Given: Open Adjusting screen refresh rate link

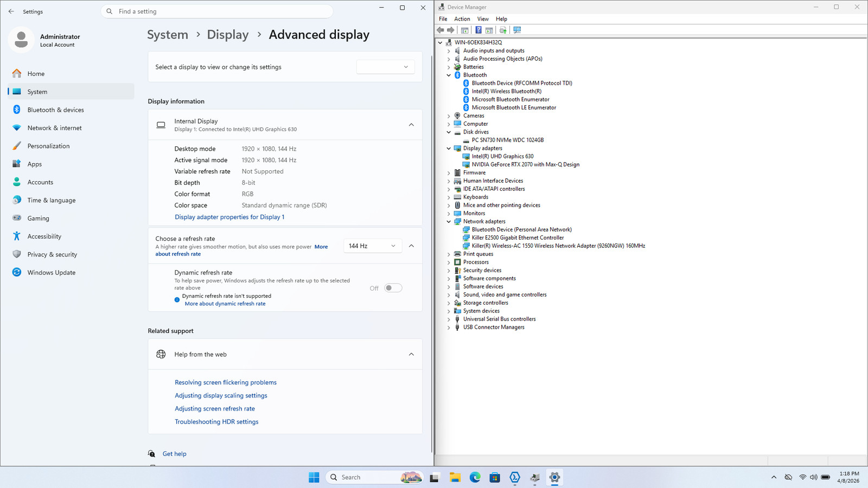Looking at the screenshot, I should pyautogui.click(x=215, y=409).
